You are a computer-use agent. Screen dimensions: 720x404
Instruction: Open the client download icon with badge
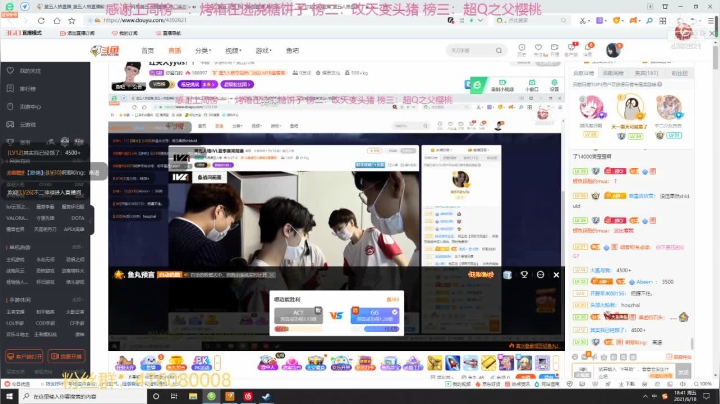pyautogui.click(x=572, y=49)
